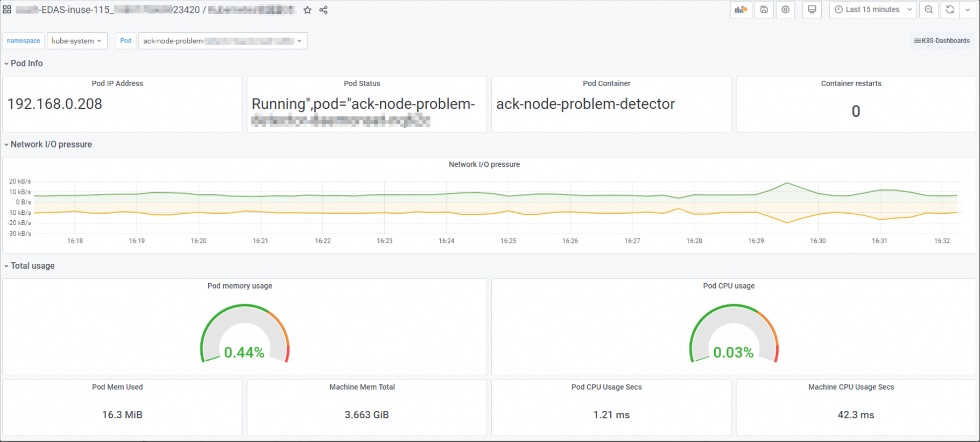Open the Machine Mem Total panel title
980x442 pixels.
click(x=362, y=387)
